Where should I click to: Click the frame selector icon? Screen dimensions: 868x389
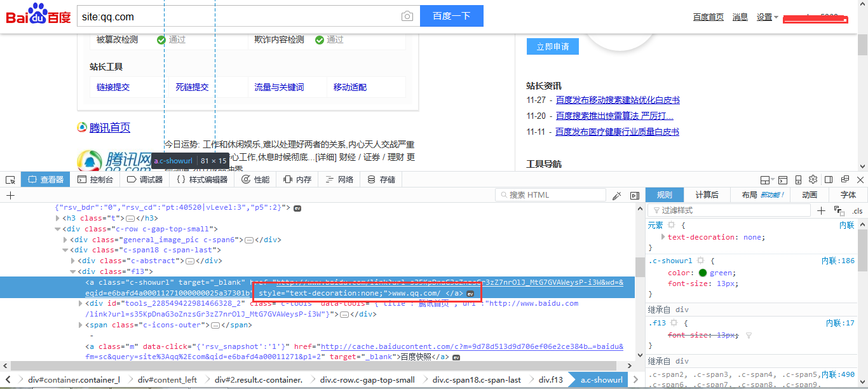tap(766, 180)
